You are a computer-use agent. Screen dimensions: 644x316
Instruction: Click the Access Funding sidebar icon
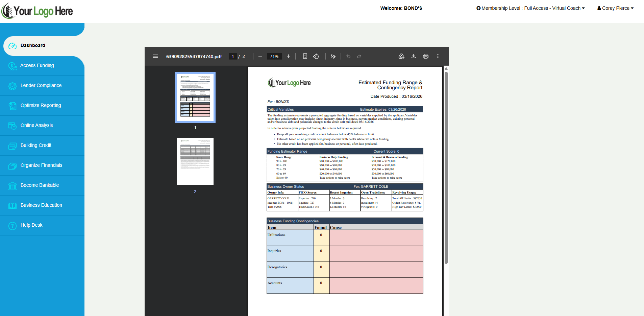(13, 66)
